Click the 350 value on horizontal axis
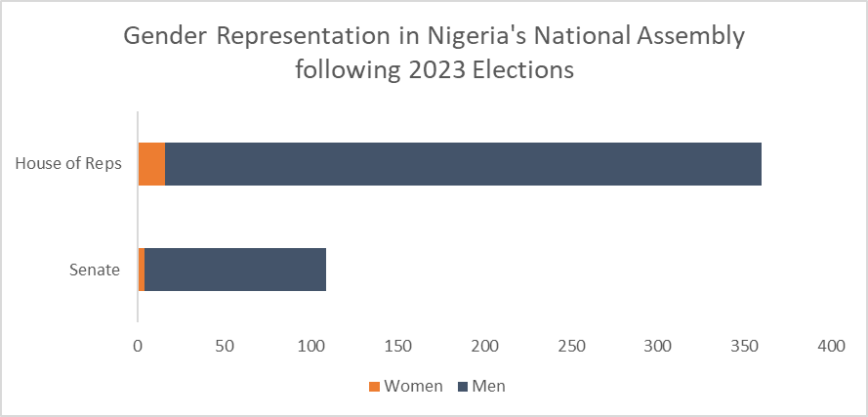This screenshot has height=417, width=868. tap(745, 345)
